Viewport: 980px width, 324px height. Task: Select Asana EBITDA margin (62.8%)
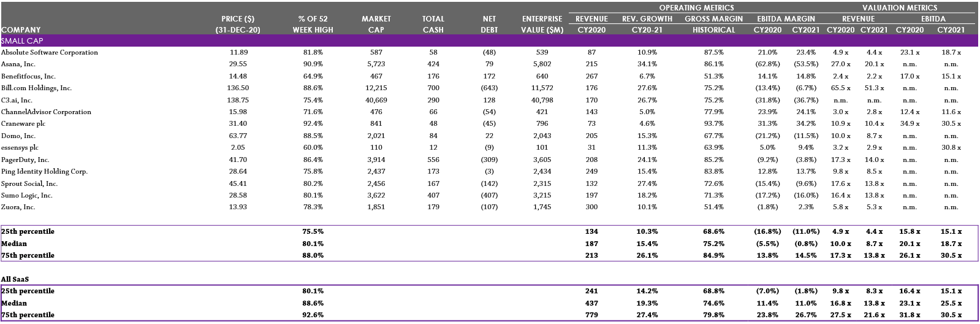coord(767,64)
